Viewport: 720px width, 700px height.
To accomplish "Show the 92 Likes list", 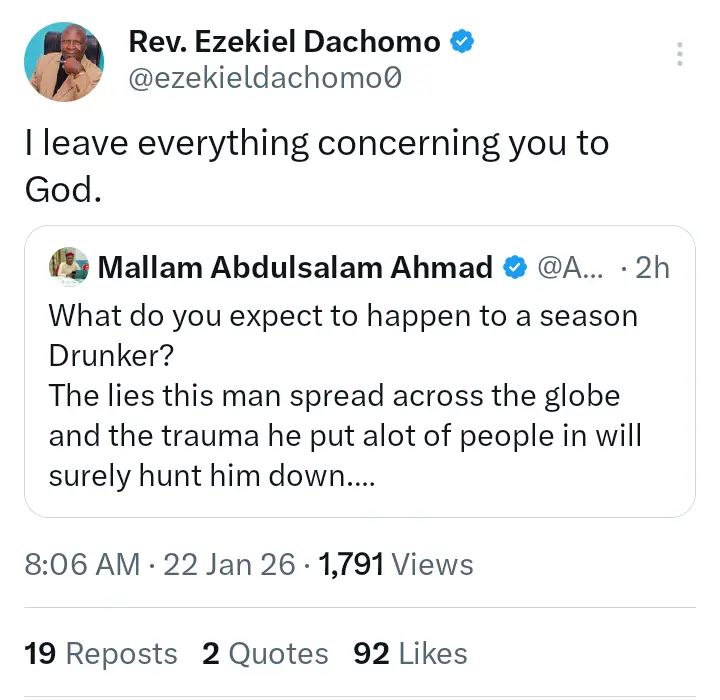I will [x=410, y=654].
